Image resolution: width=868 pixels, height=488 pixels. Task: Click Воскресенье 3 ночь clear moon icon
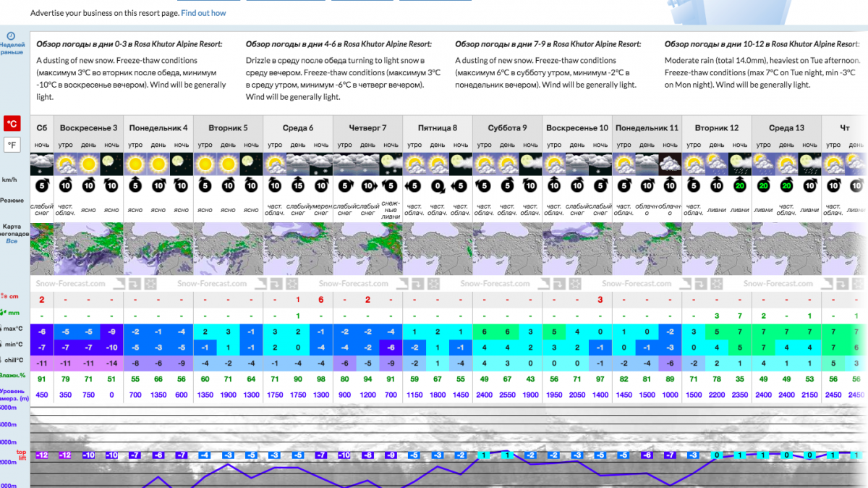[x=111, y=162]
